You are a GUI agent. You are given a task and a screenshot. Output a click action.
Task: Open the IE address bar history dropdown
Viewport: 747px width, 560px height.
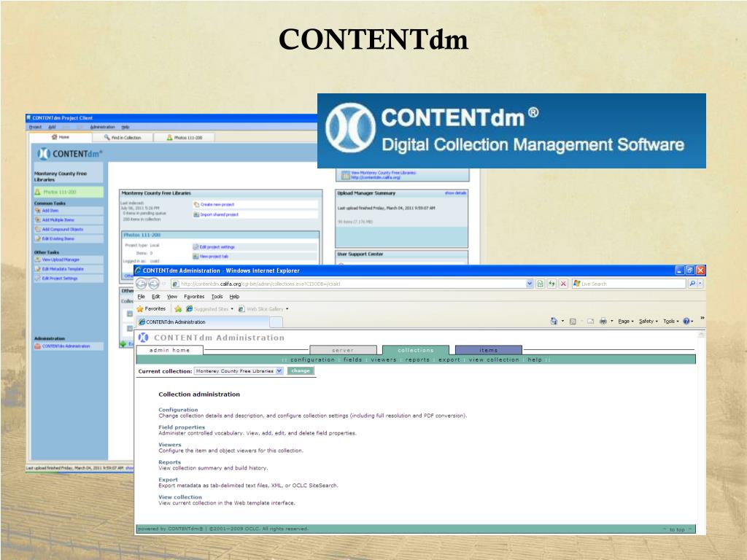click(x=530, y=284)
